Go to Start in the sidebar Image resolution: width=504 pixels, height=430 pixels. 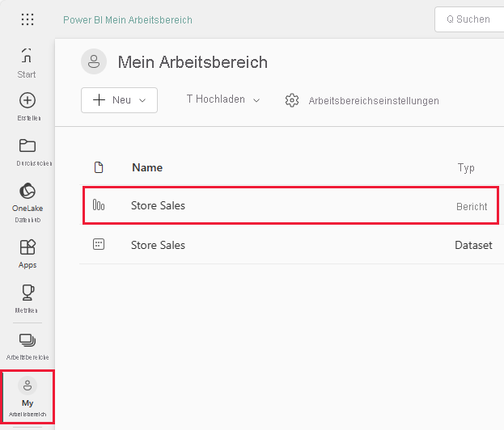click(x=27, y=63)
